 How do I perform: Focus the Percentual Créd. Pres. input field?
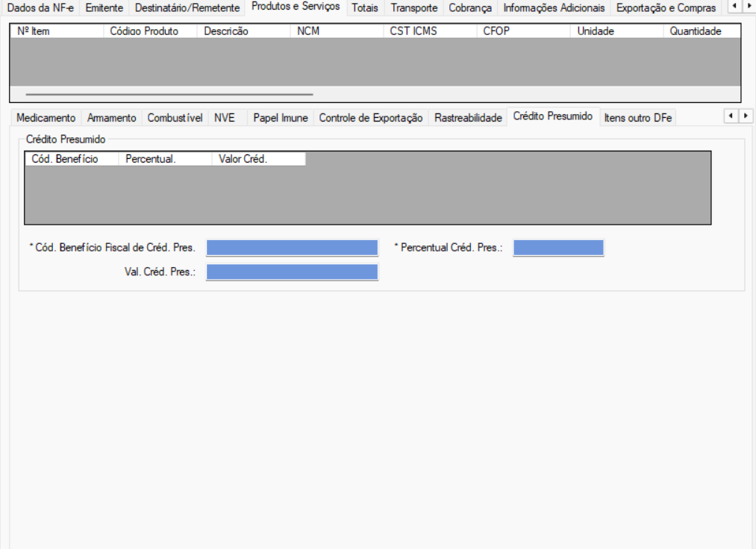tap(558, 248)
